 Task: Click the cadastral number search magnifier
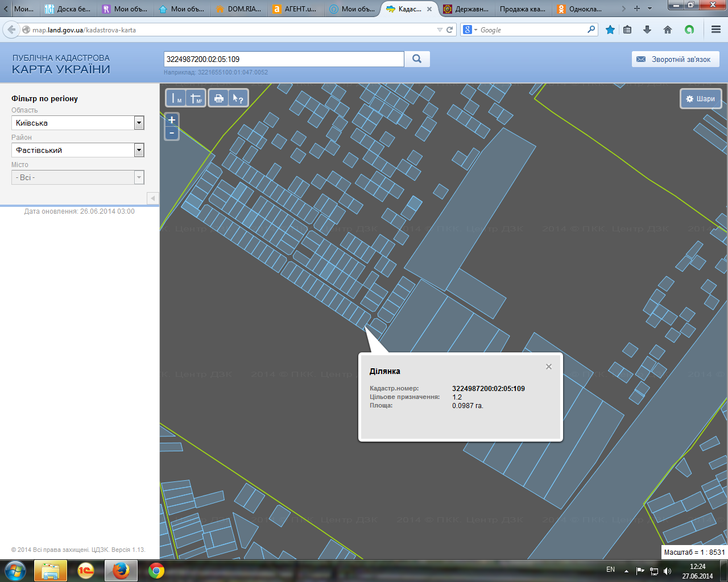pos(417,59)
